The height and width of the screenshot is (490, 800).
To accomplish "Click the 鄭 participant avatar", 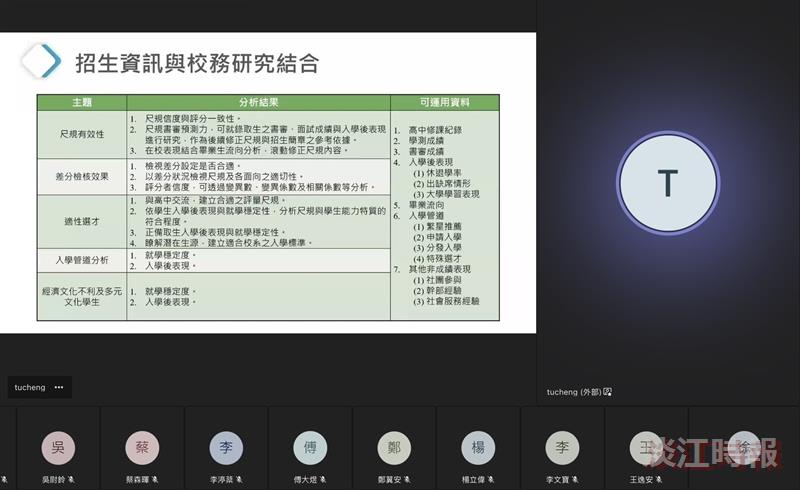I will [x=394, y=448].
